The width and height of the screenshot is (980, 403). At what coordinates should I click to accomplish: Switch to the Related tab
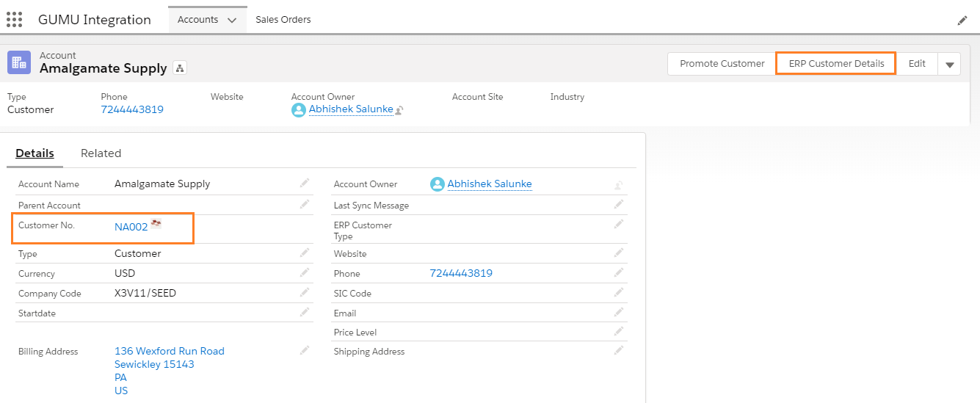(x=101, y=153)
